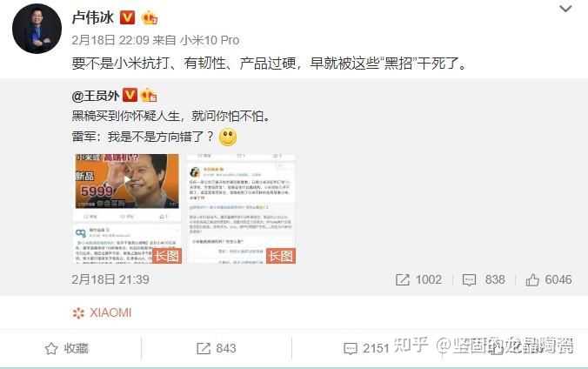
Task: Open quoted post comments showing 838
Action: (x=484, y=279)
